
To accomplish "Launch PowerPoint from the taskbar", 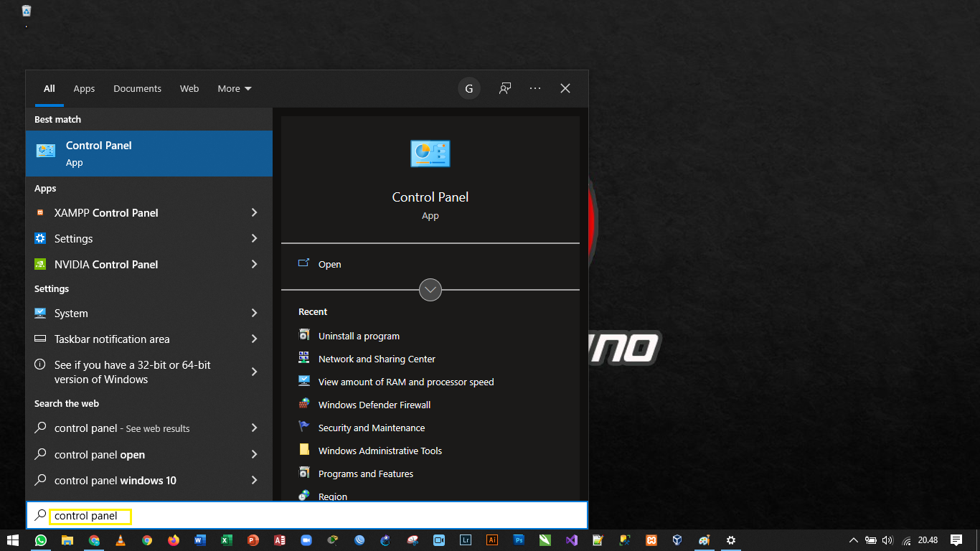I will point(253,540).
